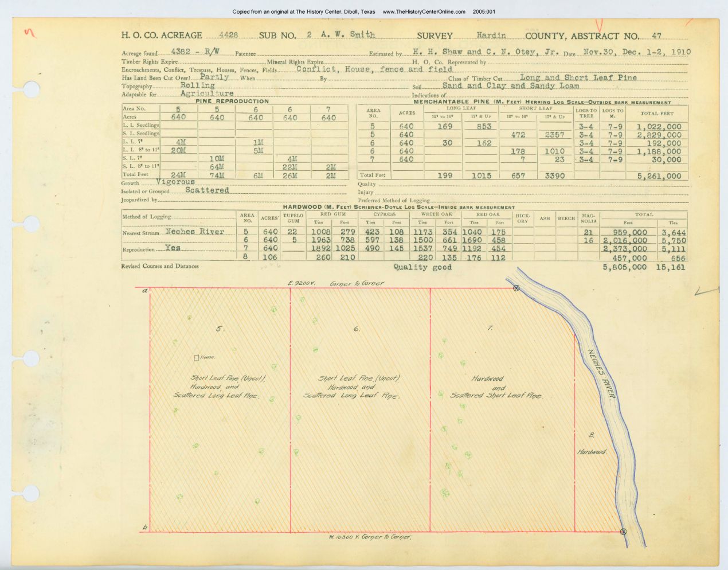The image size is (728, 570).
Task: Select hardwood row total 2,373,000
Action: point(625,249)
